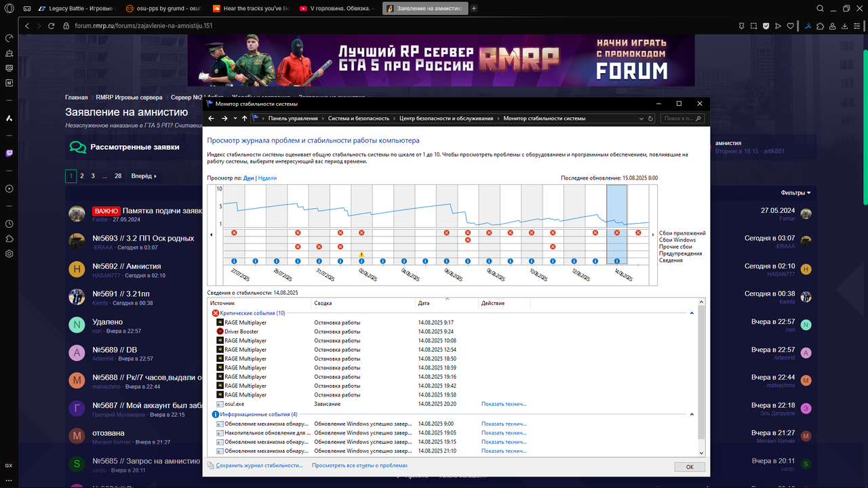The height and width of the screenshot is (488, 868).
Task: Open the extensions cube icon in the sidebar
Action: (9, 239)
